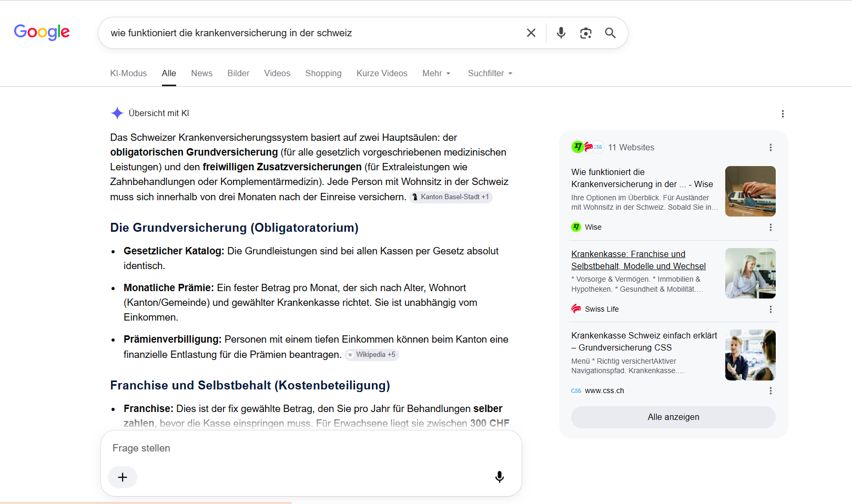Expand the Mehr dropdown
The image size is (852, 504).
(x=437, y=74)
